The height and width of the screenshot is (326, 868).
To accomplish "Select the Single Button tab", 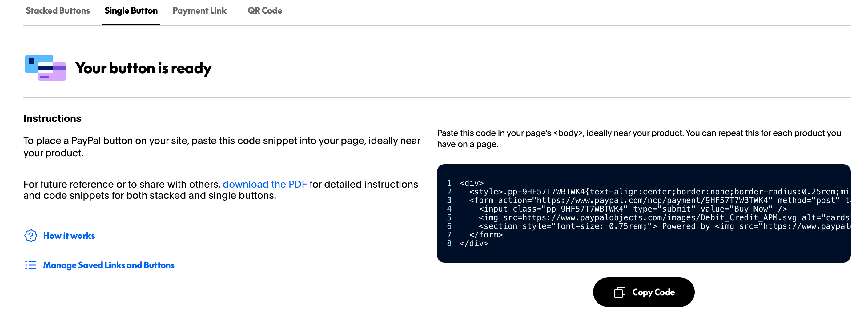I will (131, 11).
